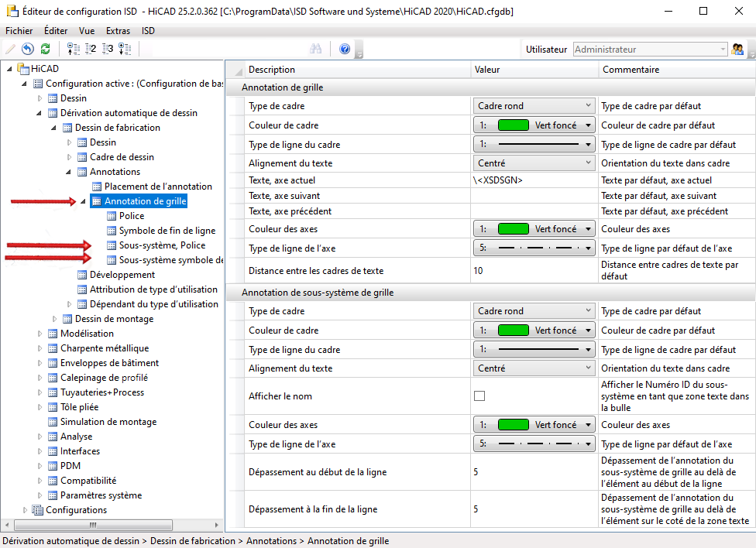This screenshot has height=548, width=756.
Task: Click the expand tree level 3 icon
Action: (x=107, y=49)
